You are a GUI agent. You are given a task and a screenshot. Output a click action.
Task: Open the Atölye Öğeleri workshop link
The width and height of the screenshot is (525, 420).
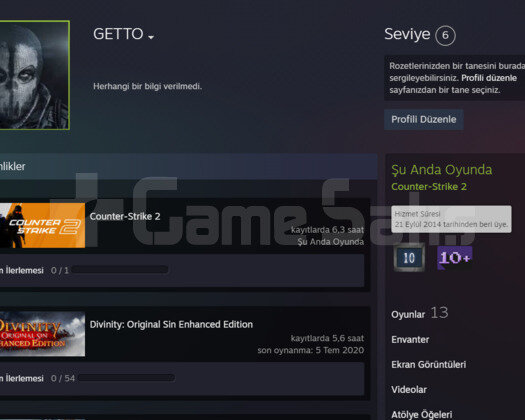pyautogui.click(x=422, y=414)
